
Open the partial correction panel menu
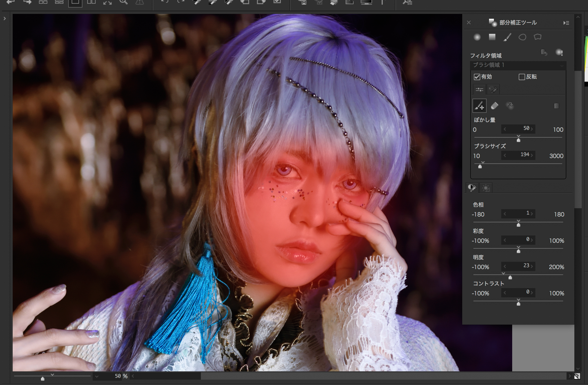click(566, 23)
